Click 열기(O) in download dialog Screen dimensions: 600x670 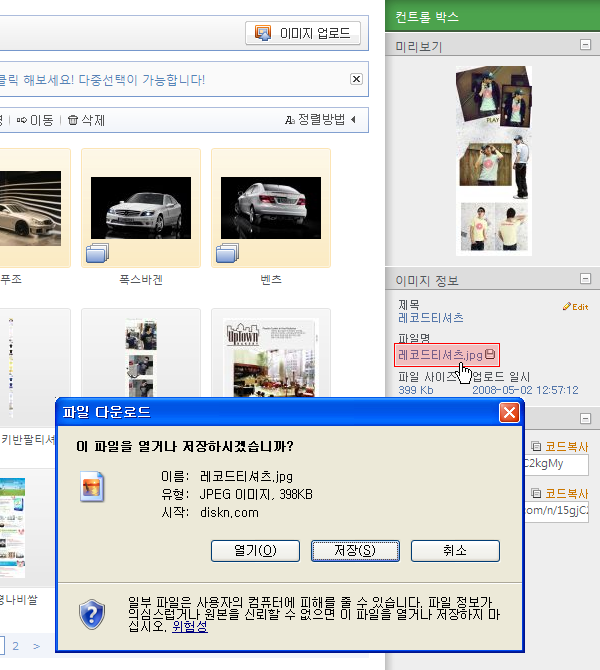(256, 551)
